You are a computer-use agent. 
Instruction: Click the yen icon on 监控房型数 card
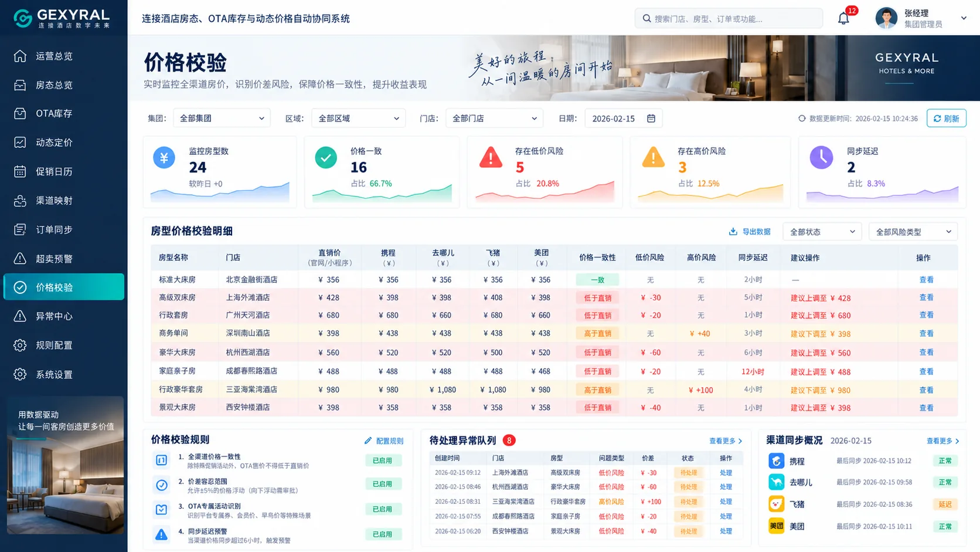pos(164,158)
